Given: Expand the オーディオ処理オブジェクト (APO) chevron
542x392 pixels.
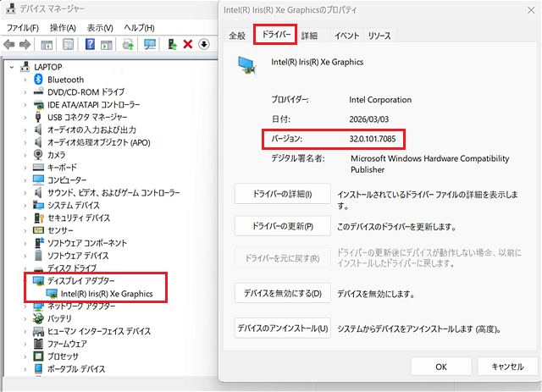Looking at the screenshot, I should tap(25, 142).
